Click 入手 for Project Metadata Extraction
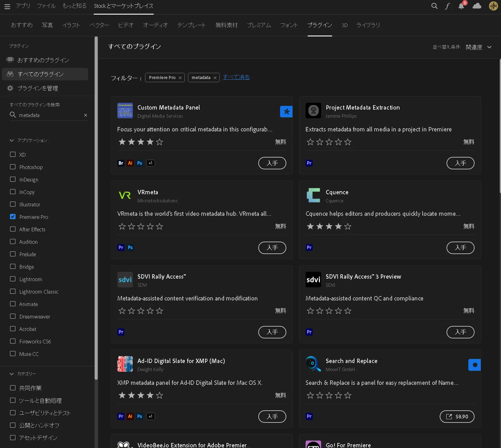 (461, 163)
